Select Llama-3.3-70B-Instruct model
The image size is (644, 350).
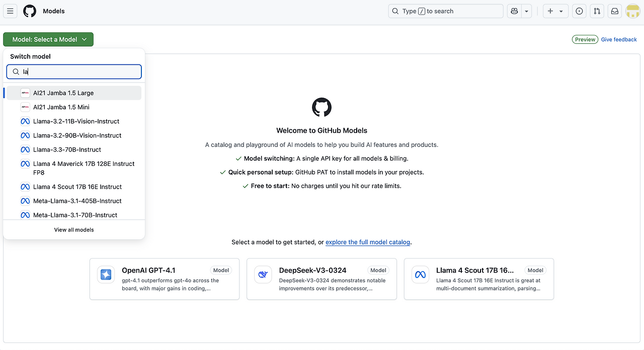click(74, 149)
